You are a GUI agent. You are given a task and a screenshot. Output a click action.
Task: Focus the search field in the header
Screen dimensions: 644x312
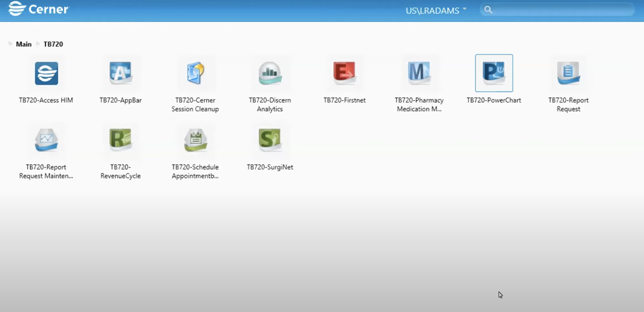557,10
